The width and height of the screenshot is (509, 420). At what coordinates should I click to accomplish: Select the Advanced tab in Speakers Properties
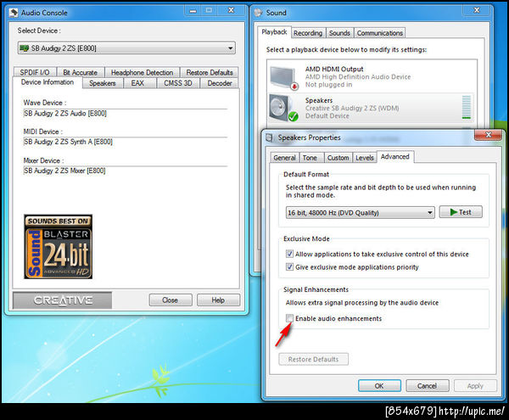395,157
